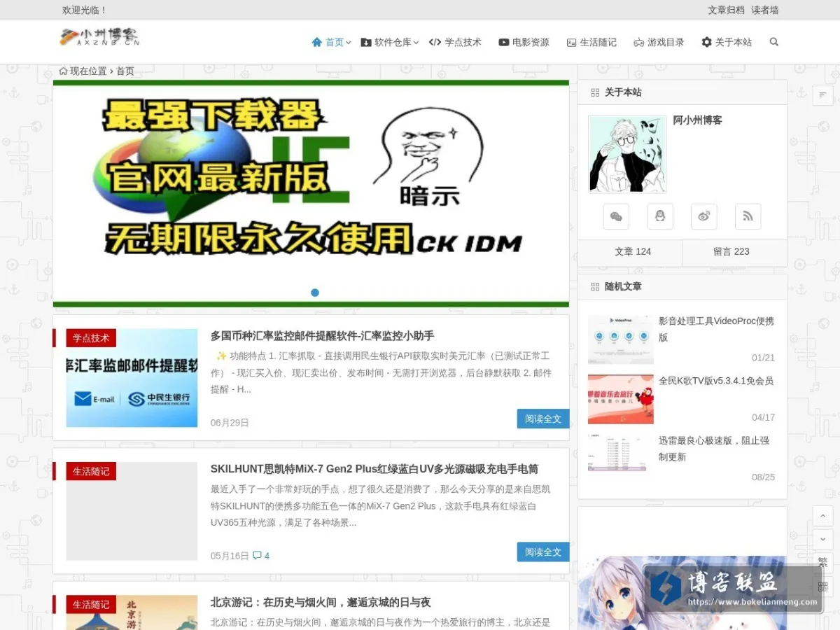Click the 学点技术 red category tag
The height and width of the screenshot is (630, 840).
coord(91,338)
